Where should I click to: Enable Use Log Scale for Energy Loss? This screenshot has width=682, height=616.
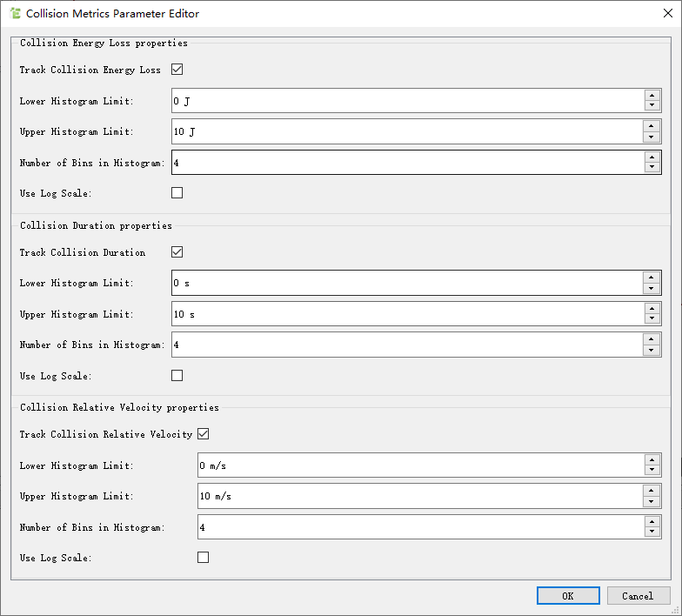(x=177, y=193)
